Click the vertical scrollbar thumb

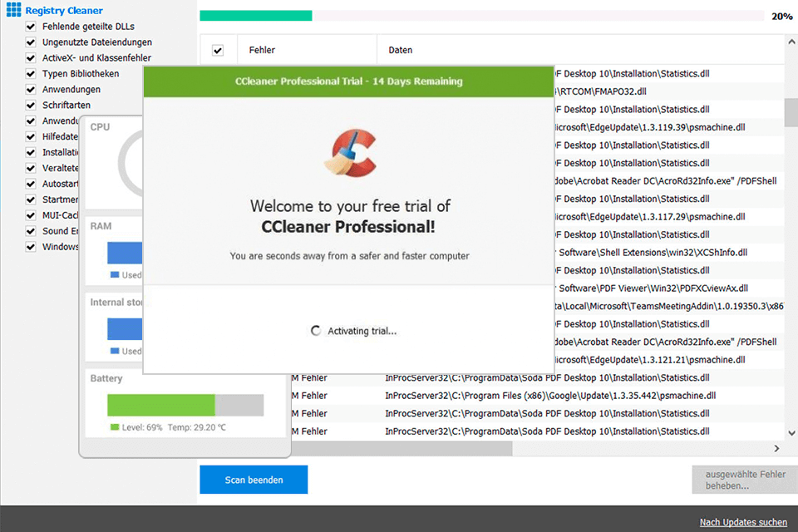coord(791,112)
